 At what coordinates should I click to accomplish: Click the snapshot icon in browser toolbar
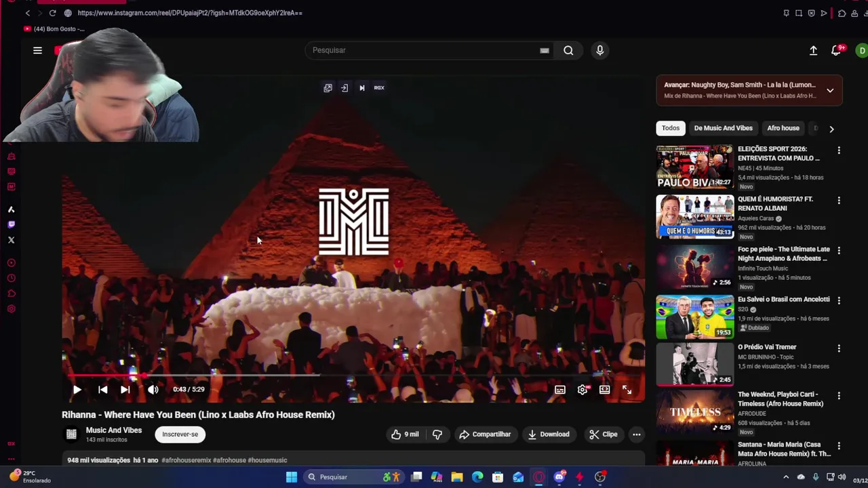[x=798, y=13]
